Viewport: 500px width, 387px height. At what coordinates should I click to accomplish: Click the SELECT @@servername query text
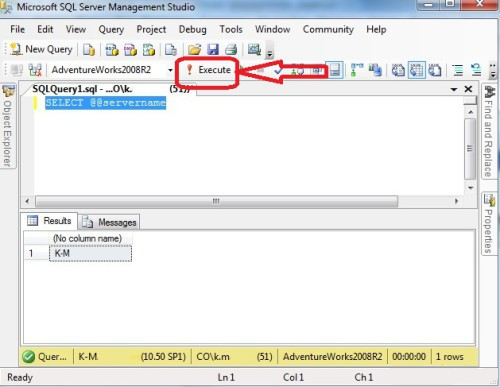pyautogui.click(x=105, y=103)
